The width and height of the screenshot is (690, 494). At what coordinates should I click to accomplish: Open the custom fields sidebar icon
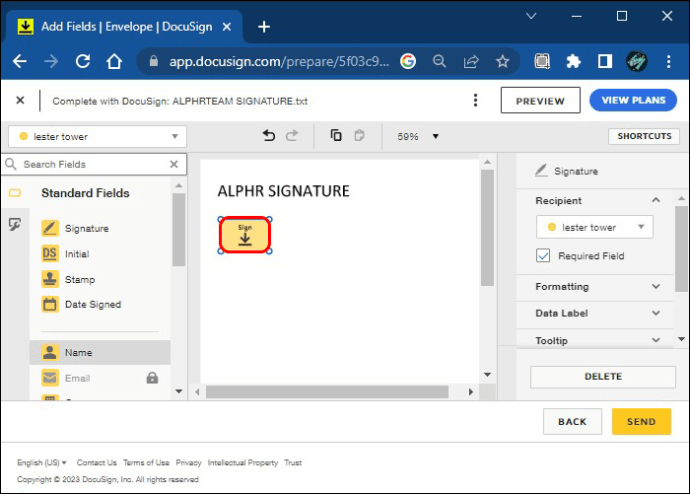point(15,224)
